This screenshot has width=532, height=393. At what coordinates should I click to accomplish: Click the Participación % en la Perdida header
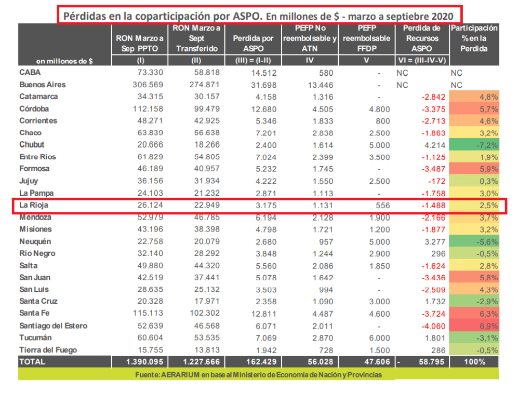[474, 38]
